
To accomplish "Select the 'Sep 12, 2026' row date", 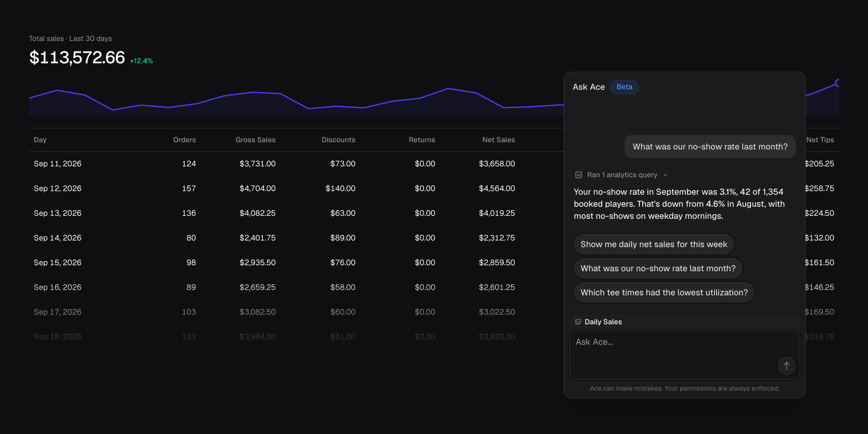I will [x=58, y=188].
